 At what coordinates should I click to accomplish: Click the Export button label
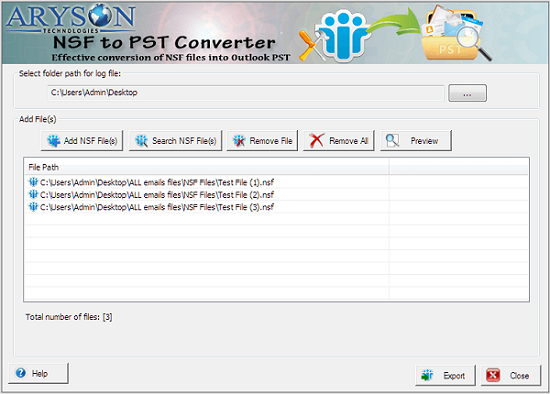tap(454, 376)
